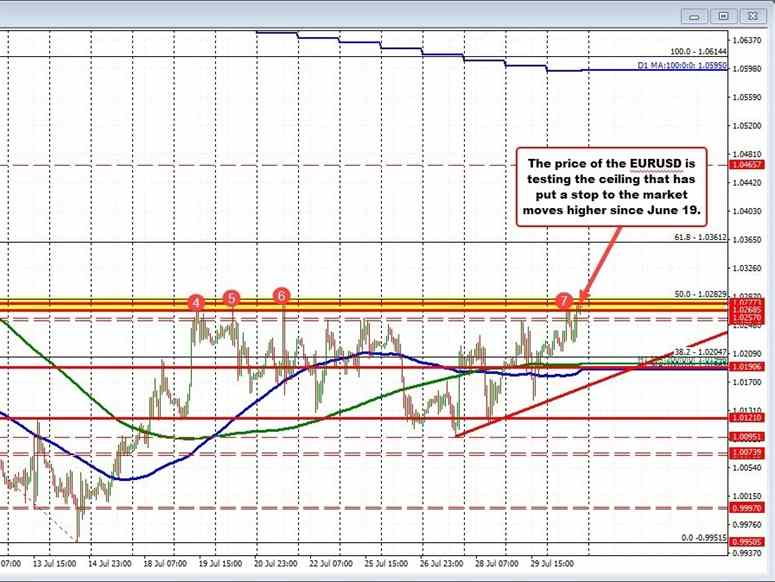This screenshot has width=775, height=582.
Task: Click the 1.06370 price axis label
Action: click(x=747, y=41)
